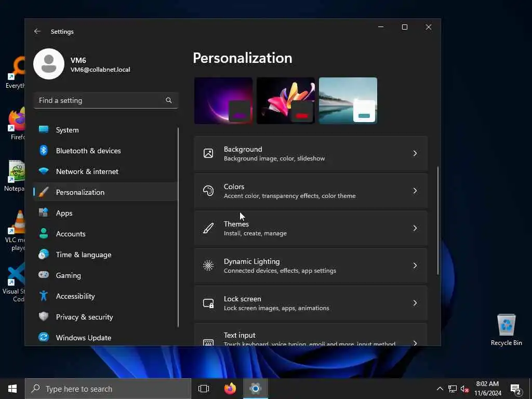Image resolution: width=532 pixels, height=399 pixels.
Task: Open the Colors settings row
Action: click(311, 191)
